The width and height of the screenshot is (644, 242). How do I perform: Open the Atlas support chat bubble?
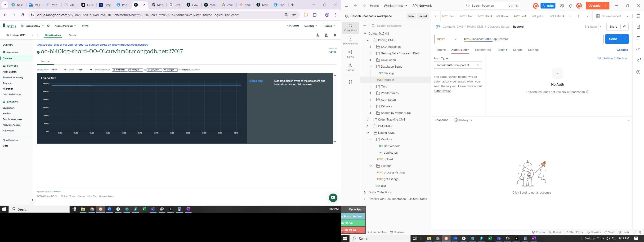click(333, 198)
